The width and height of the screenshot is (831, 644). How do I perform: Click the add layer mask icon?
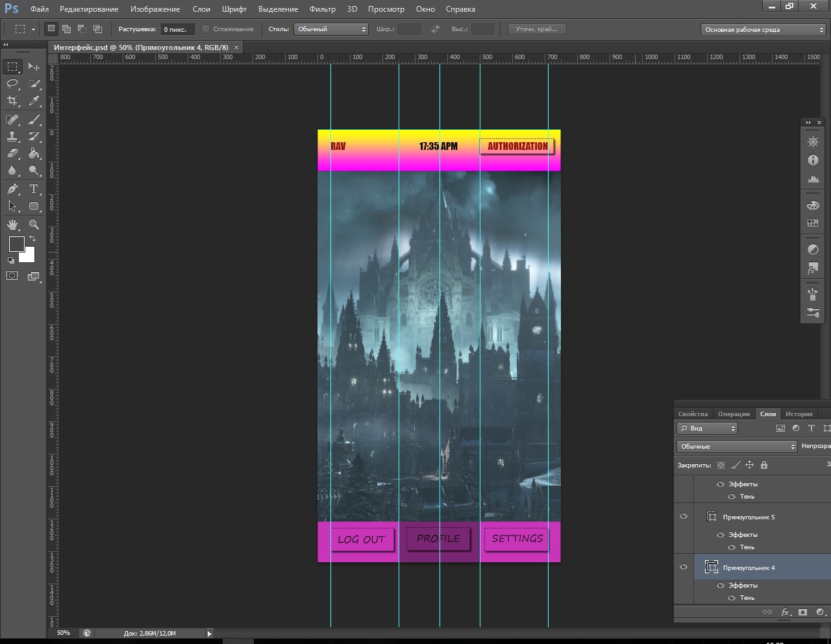coord(803,612)
